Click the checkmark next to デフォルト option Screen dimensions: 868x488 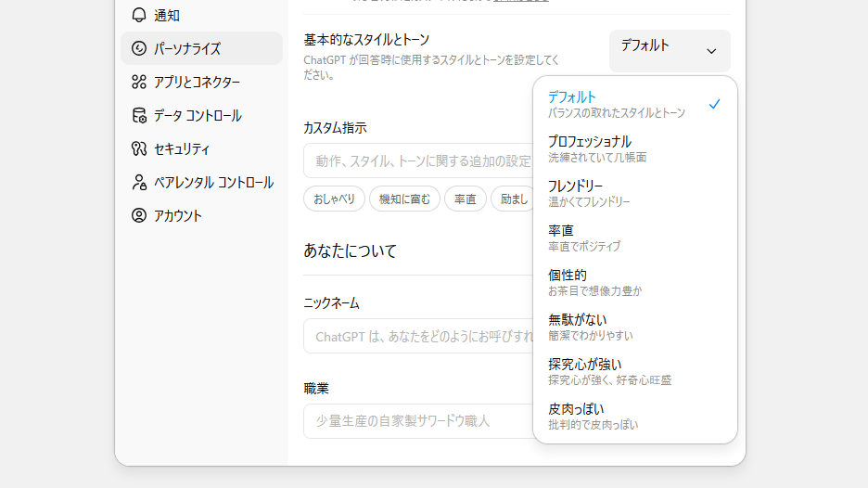714,104
